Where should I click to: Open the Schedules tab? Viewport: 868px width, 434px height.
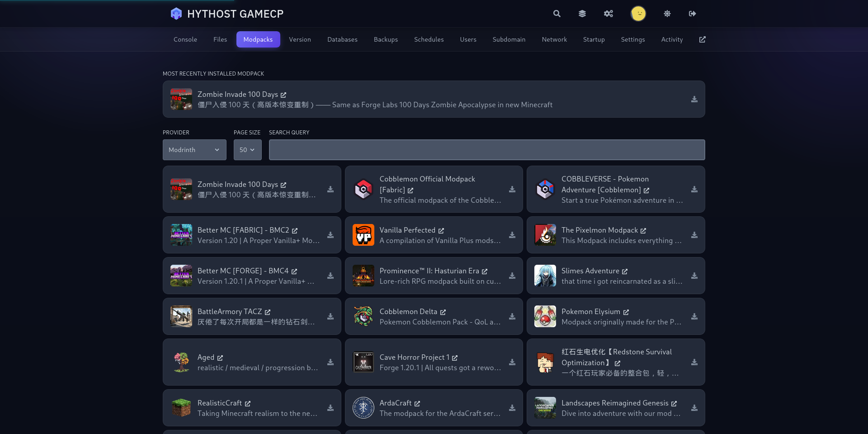click(x=429, y=39)
